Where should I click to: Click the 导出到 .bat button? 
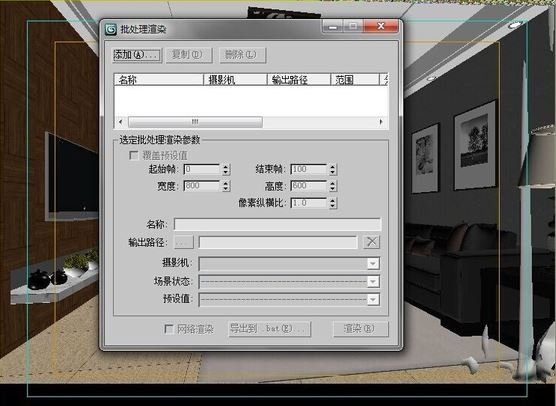tap(269, 329)
